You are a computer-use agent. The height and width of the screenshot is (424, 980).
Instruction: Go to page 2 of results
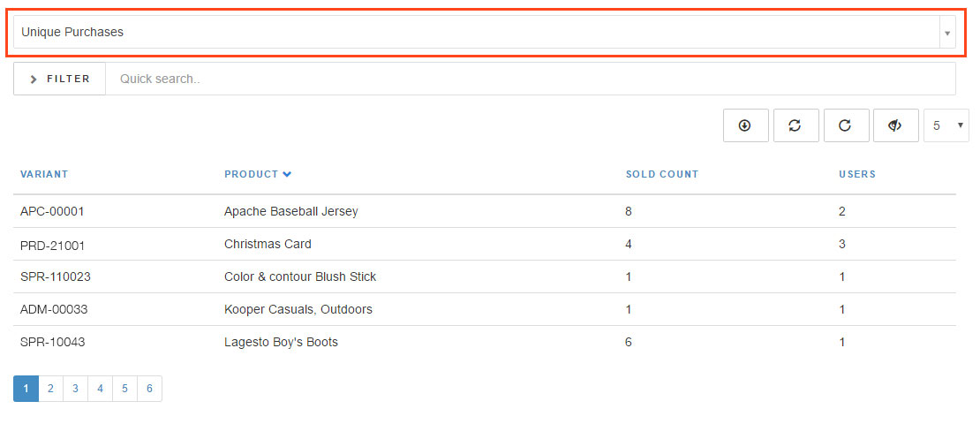[50, 389]
